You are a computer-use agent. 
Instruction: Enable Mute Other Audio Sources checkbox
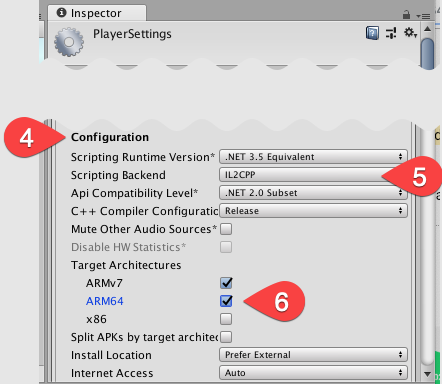tap(226, 229)
